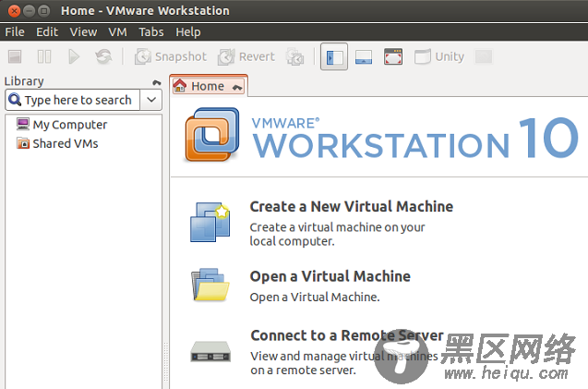Open the Snapshot Manager icon
The width and height of the screenshot is (588, 389).
(x=294, y=56)
